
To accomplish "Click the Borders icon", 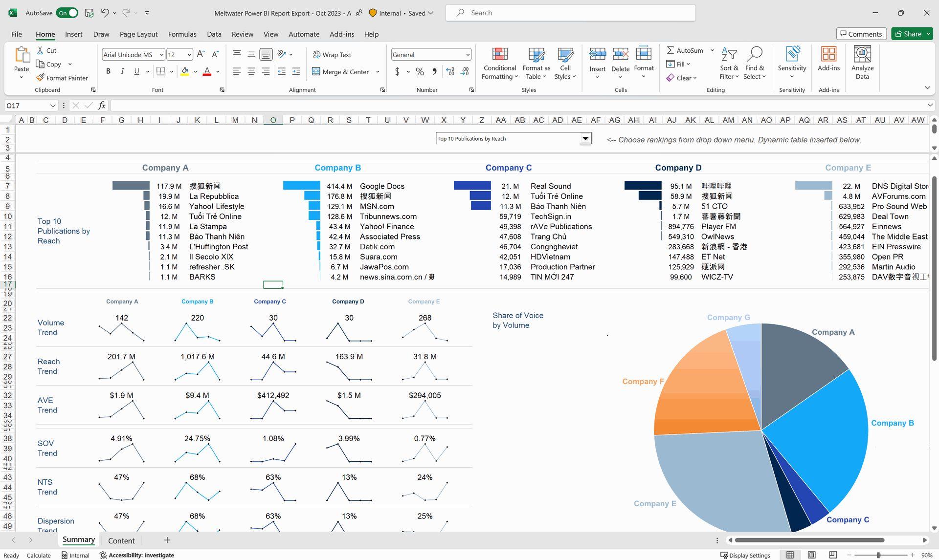I will pyautogui.click(x=160, y=71).
